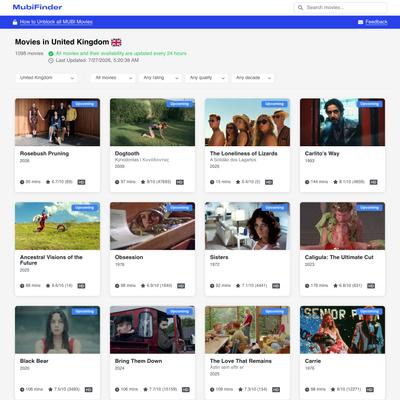Select The Loneliness of Lizards title
Viewport: 400px width, 400px height.
coord(244,153)
